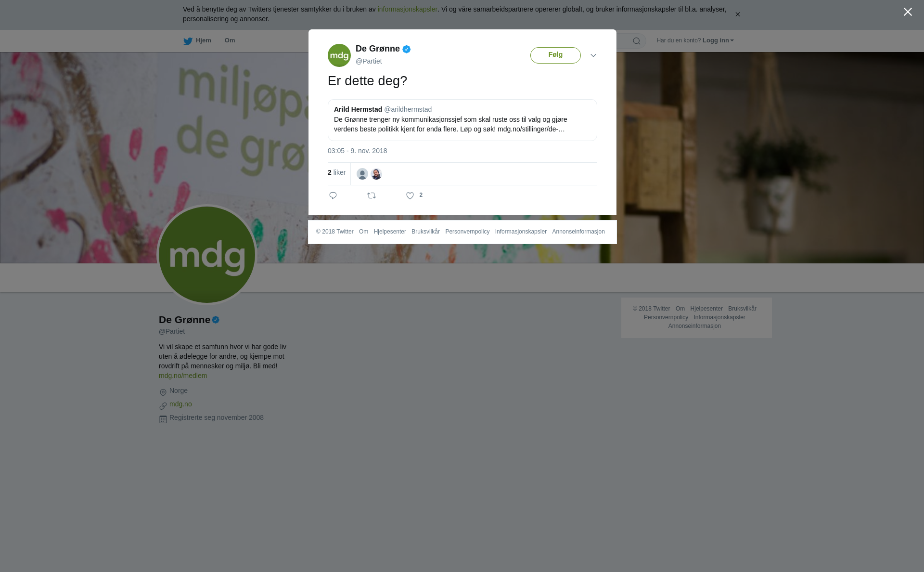The width and height of the screenshot is (924, 572).
Task: Click the quoted Arild Hermstad tweet
Action: click(462, 120)
